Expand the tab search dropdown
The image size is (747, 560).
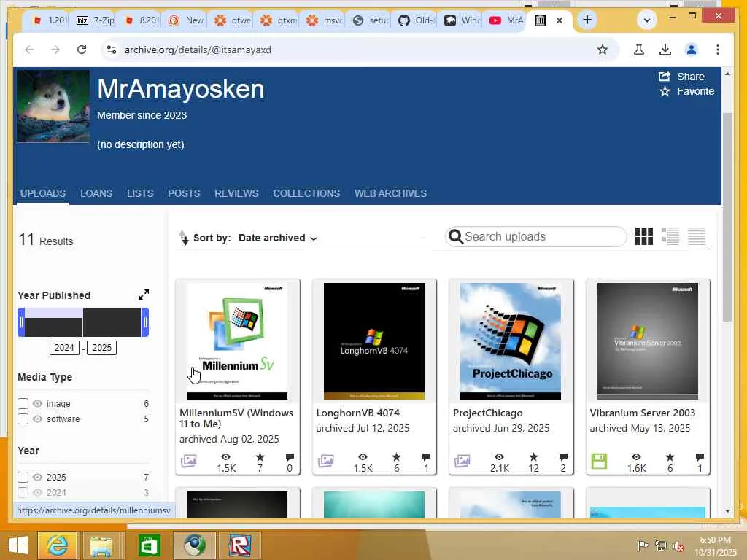647,20
